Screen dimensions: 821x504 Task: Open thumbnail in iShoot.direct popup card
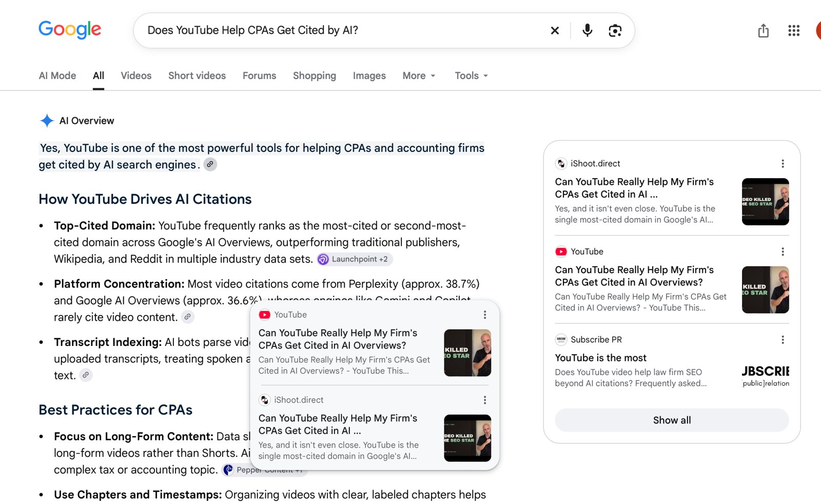pos(467,438)
